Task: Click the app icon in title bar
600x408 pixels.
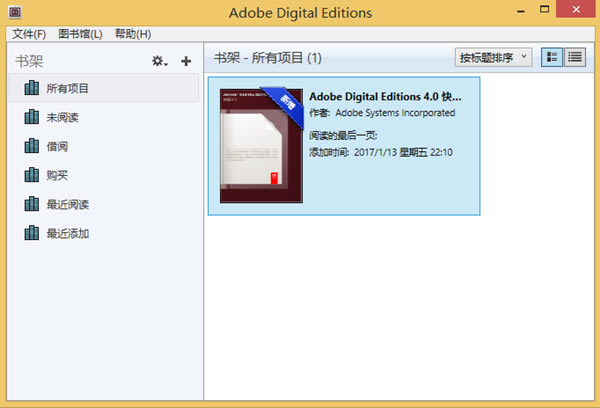Action: point(15,12)
